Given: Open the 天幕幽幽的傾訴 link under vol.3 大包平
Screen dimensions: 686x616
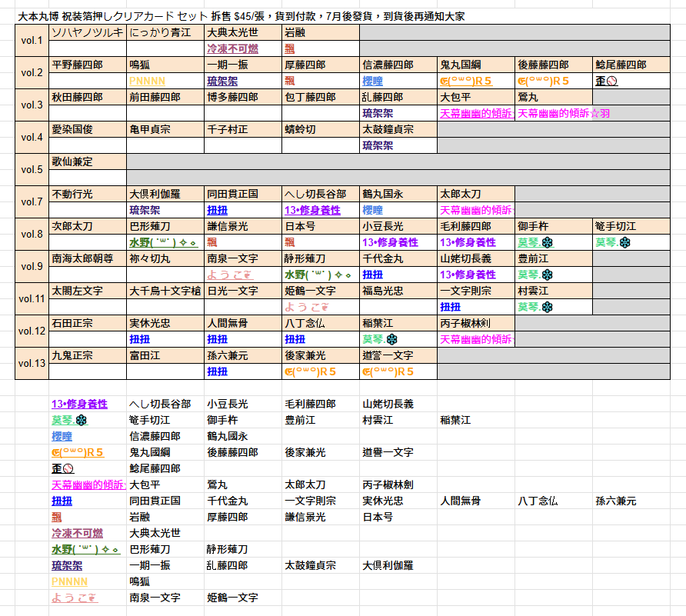Looking at the screenshot, I should (x=477, y=113).
